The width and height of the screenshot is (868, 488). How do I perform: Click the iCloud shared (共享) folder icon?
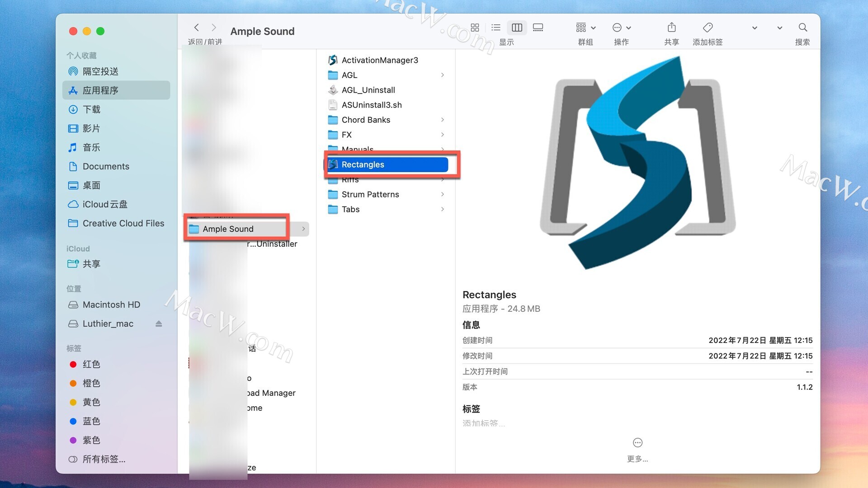[x=73, y=264]
